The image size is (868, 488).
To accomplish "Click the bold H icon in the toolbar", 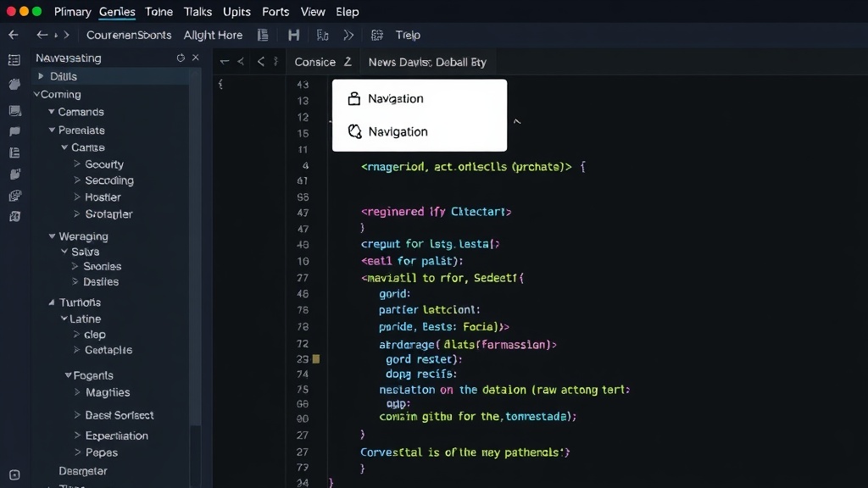I will tap(294, 35).
